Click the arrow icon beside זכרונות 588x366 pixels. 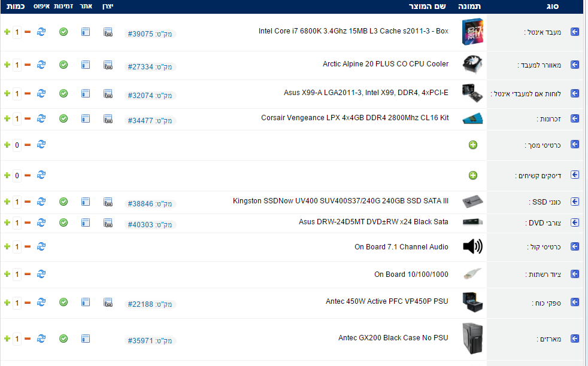[574, 118]
